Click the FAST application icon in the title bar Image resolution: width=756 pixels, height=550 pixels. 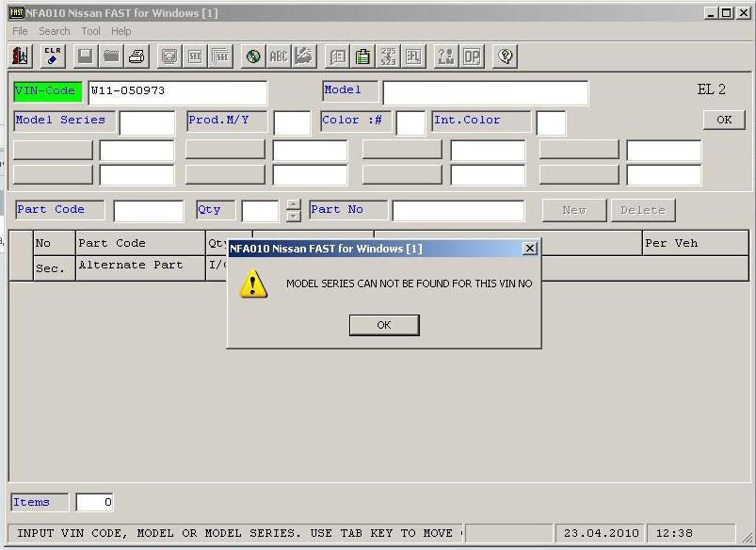tap(17, 12)
